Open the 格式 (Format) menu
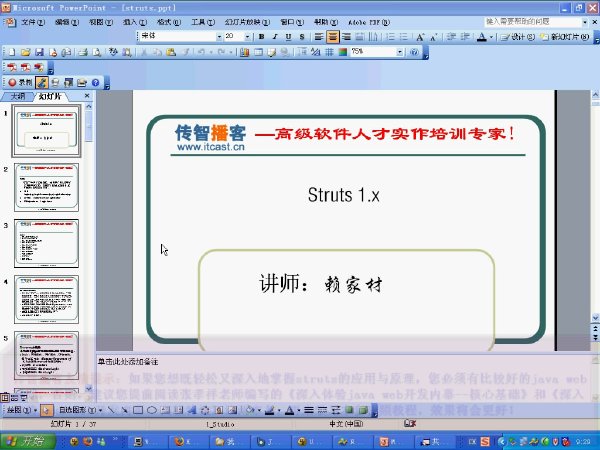Screen dimensions: 600x450 [x=169, y=22]
